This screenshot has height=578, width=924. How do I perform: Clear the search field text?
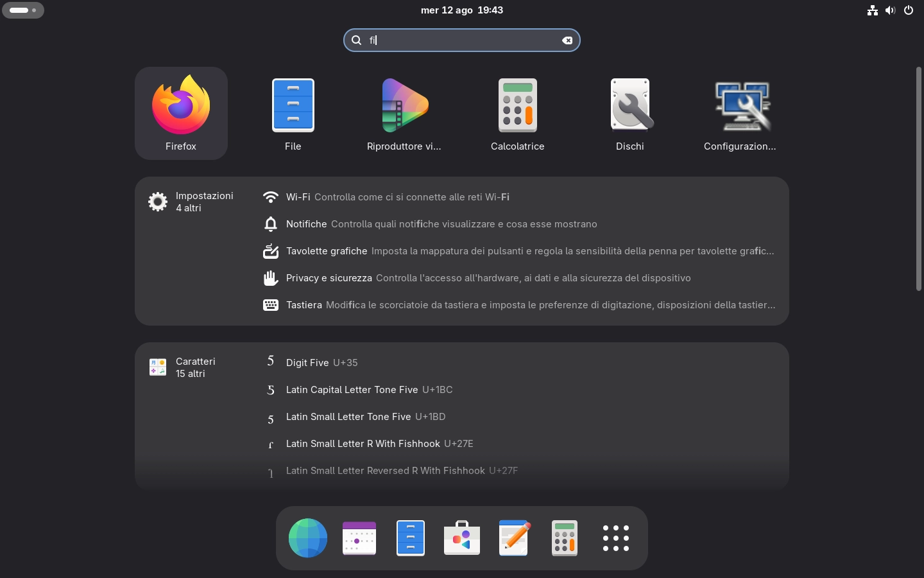[567, 40]
